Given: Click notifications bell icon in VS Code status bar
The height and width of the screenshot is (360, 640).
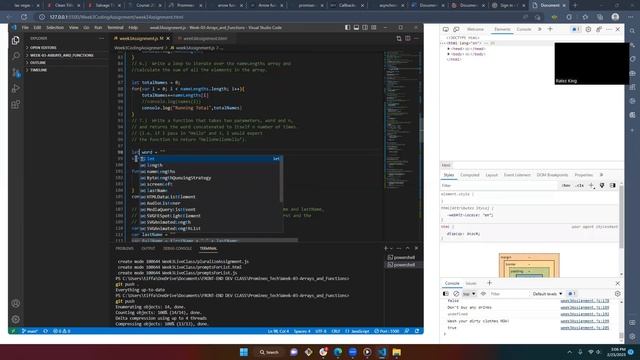Looking at the screenshot, I should point(417,331).
